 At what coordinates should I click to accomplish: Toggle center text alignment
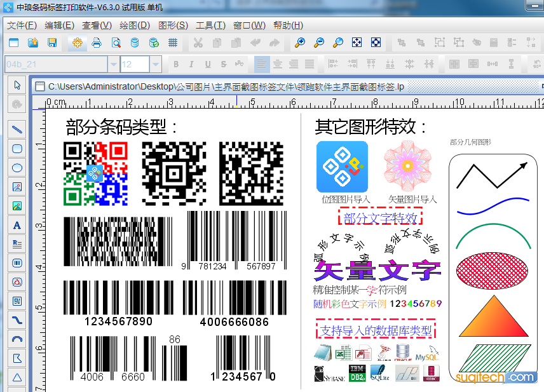coord(278,64)
